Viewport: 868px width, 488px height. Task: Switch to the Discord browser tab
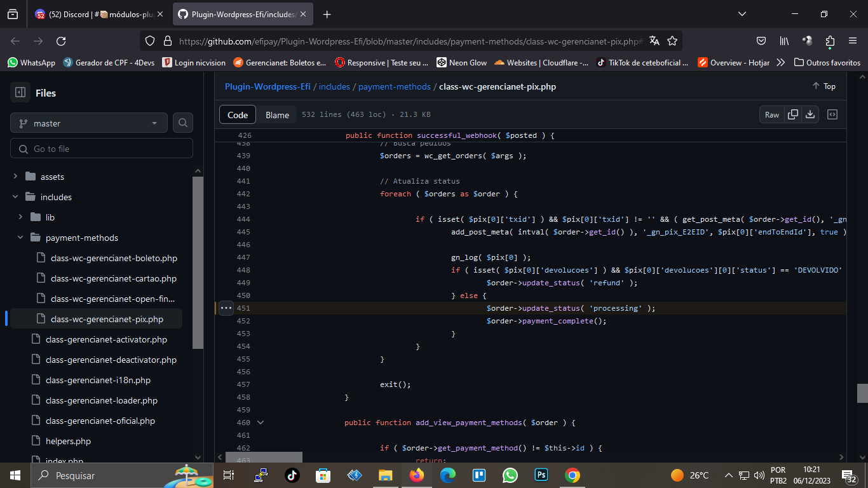(x=99, y=14)
